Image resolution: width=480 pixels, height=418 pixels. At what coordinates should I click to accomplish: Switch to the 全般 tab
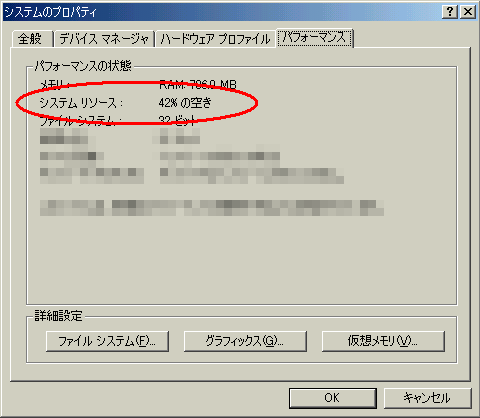pos(32,39)
